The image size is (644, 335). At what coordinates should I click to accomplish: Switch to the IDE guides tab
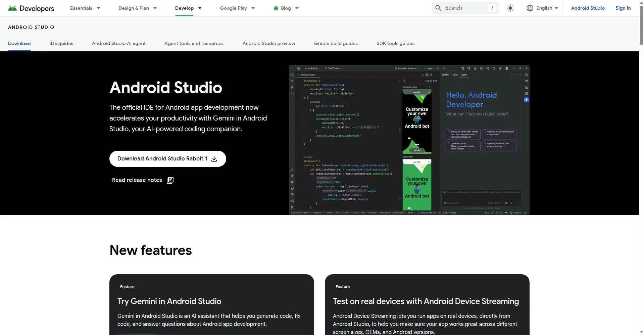pyautogui.click(x=61, y=43)
